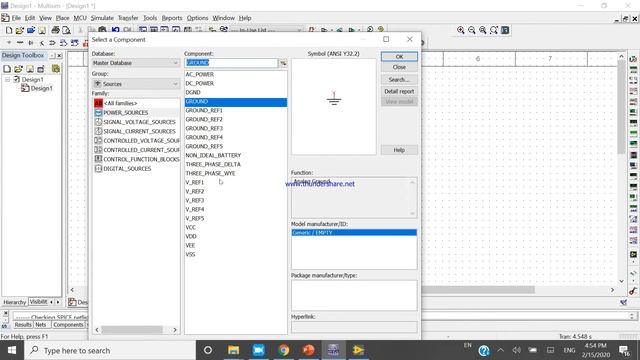The width and height of the screenshot is (640, 360).
Task: Open the Help menu
Action: click(245, 18)
